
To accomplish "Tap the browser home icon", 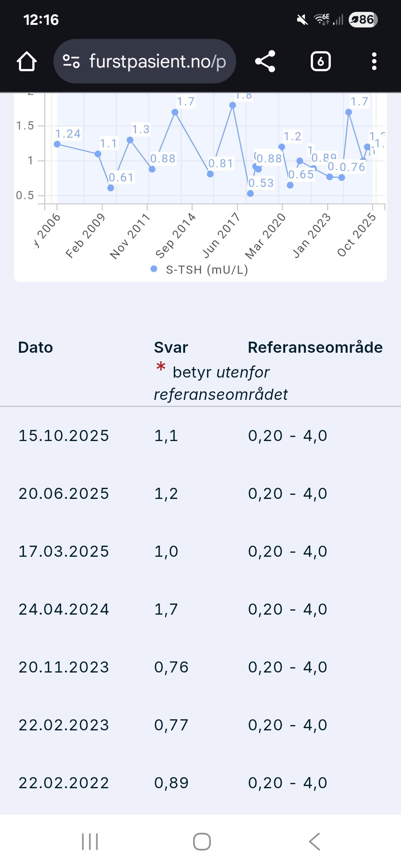I will pyautogui.click(x=27, y=61).
